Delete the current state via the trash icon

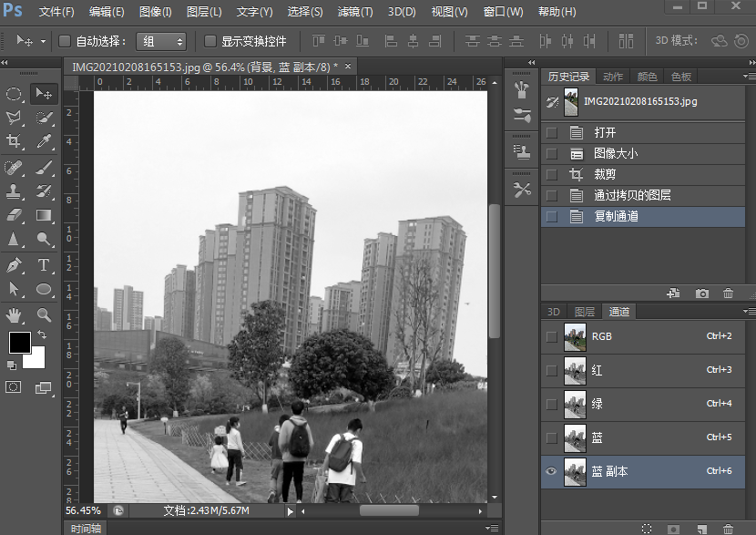pos(728,293)
